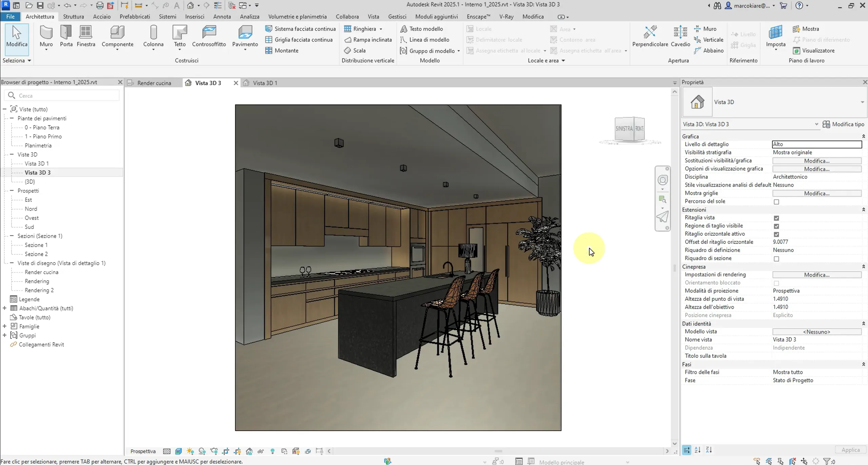
Task: Open the Vista 3D type selector dropdown
Action: tap(862, 102)
